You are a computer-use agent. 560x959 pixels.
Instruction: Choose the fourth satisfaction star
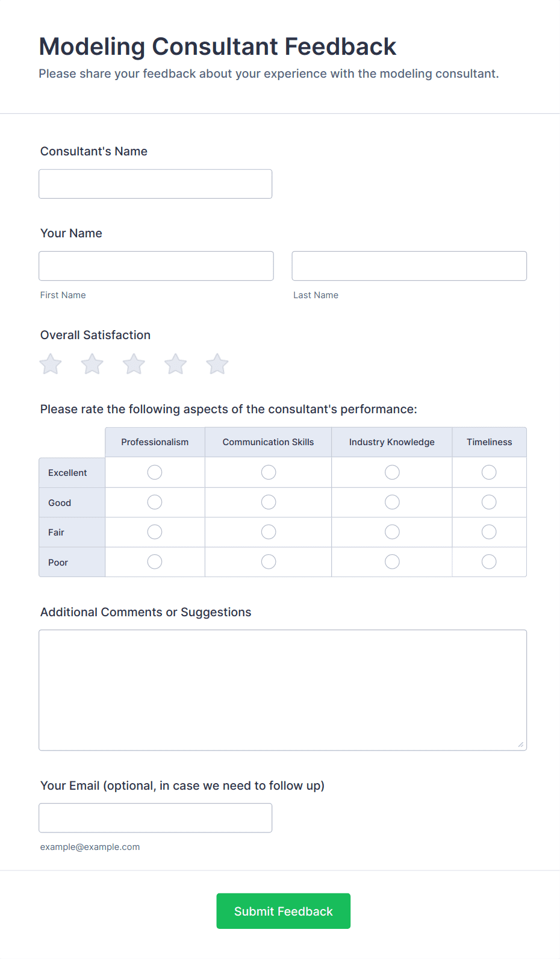(176, 364)
